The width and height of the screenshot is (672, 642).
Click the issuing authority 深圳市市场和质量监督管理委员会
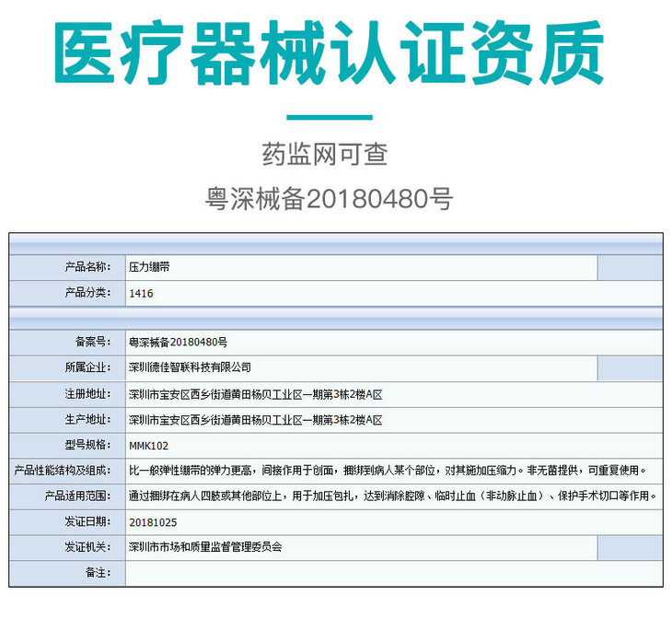[206, 547]
